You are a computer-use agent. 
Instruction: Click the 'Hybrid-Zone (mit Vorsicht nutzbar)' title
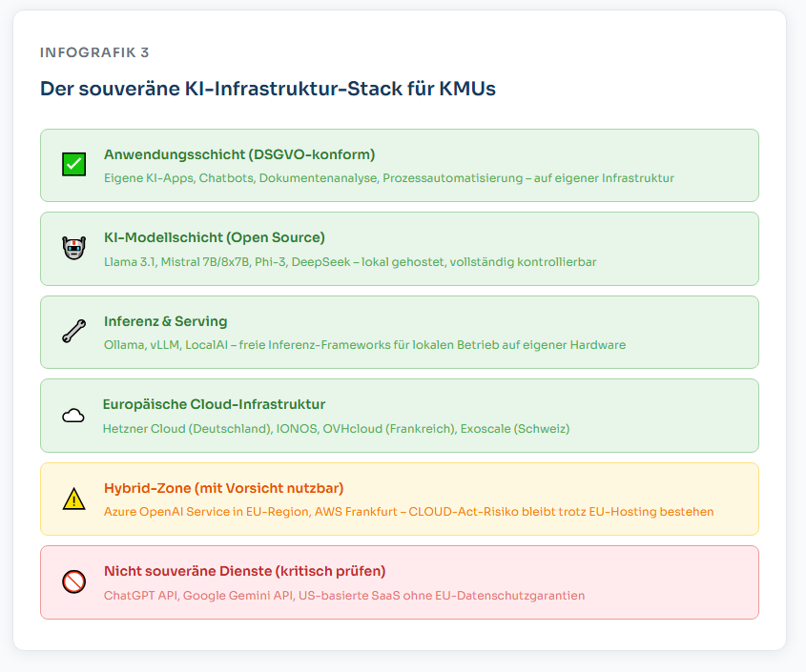click(223, 488)
